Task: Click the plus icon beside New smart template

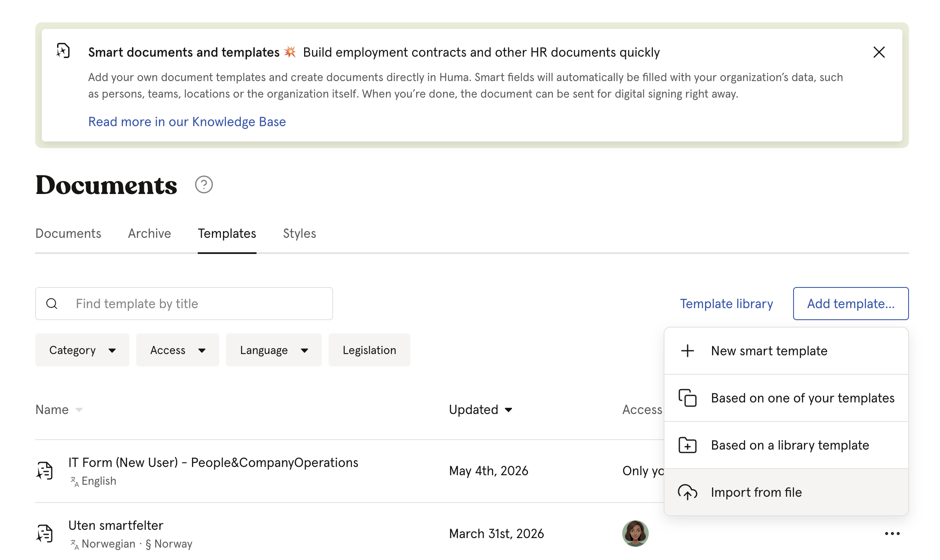Action: [x=687, y=351]
